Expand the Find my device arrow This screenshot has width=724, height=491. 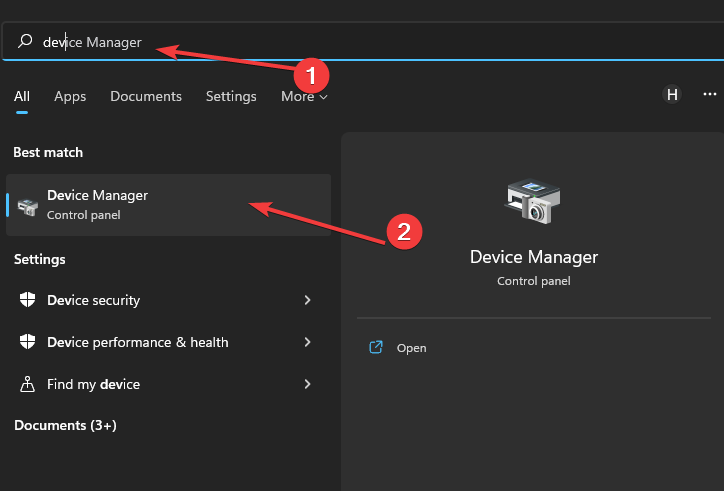click(x=307, y=384)
